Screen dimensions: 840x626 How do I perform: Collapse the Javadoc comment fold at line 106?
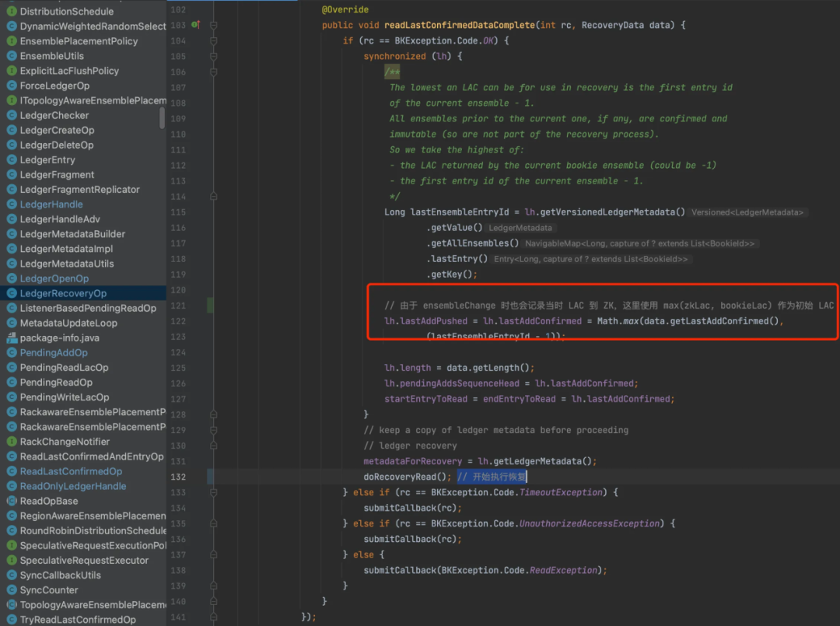(x=213, y=72)
